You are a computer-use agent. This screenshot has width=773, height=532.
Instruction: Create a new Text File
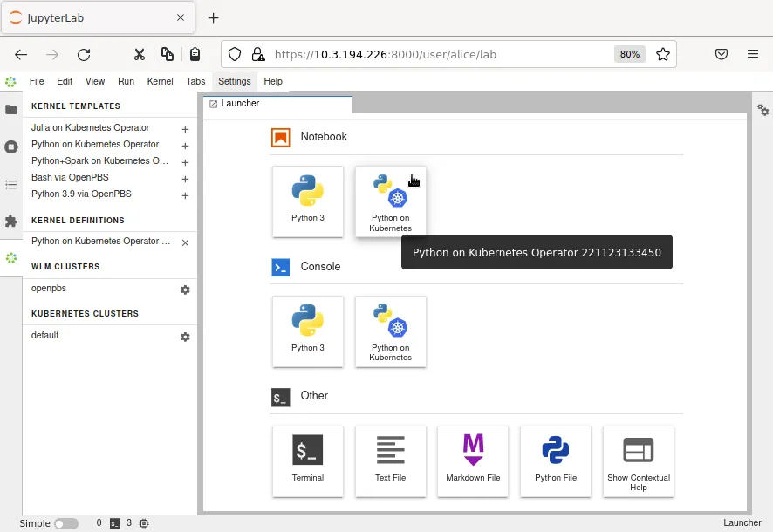click(x=391, y=461)
